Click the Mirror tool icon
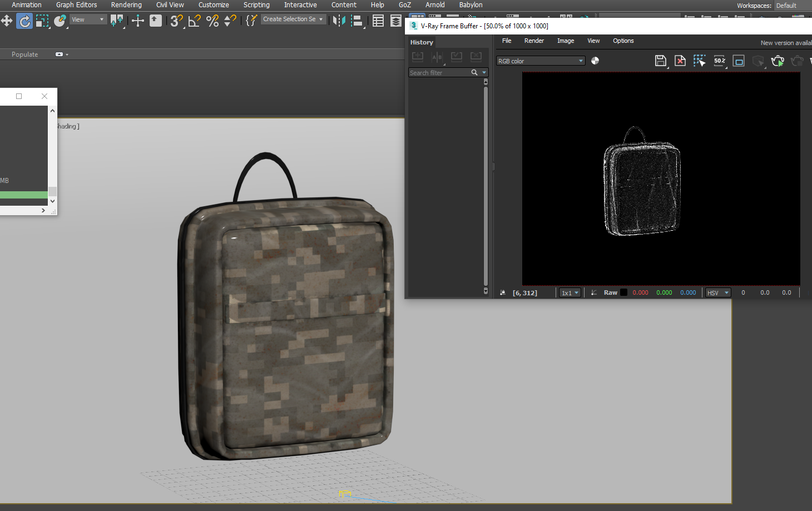This screenshot has height=511, width=812. (x=339, y=21)
